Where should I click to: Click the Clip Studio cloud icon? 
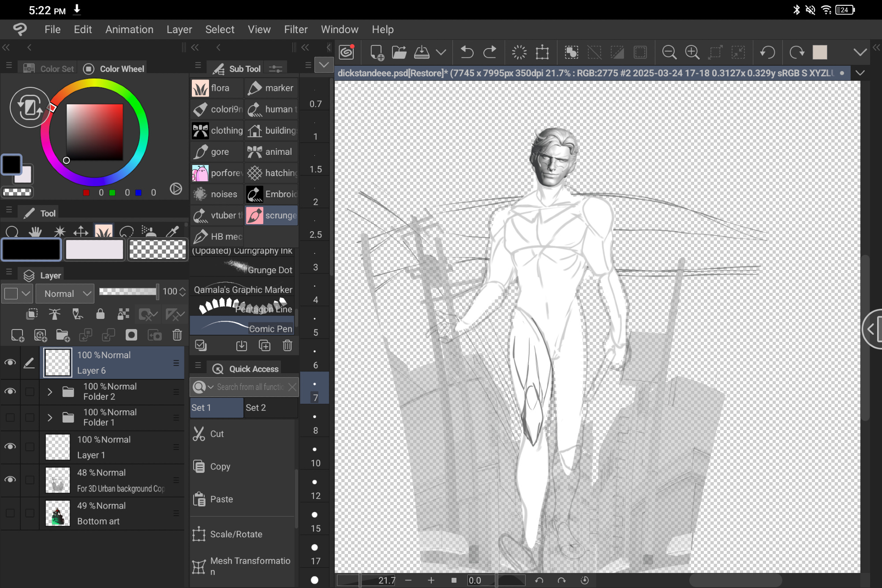[347, 52]
